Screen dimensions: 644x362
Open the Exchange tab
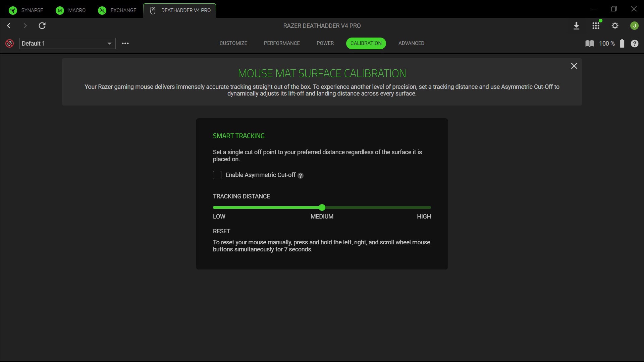point(117,10)
